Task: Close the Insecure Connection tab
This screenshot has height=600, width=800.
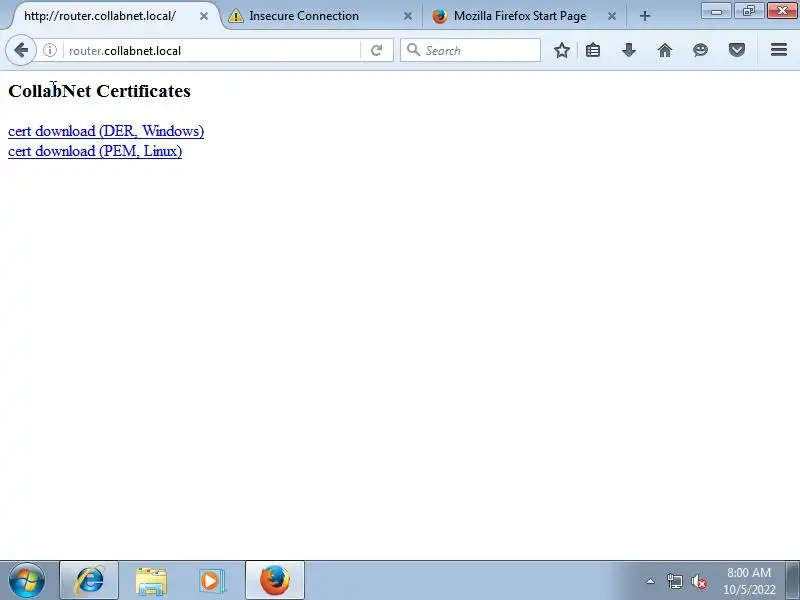Action: pos(408,16)
